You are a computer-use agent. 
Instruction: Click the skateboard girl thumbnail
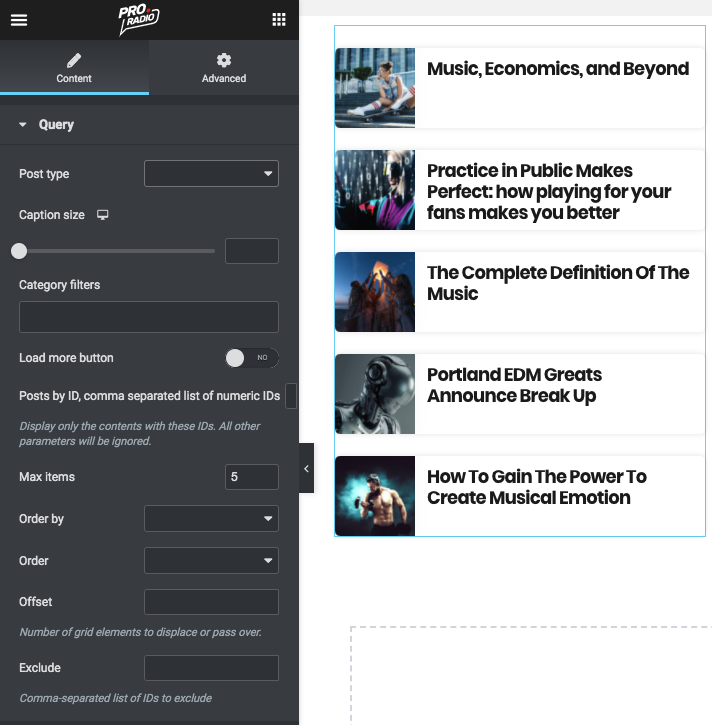pos(375,88)
